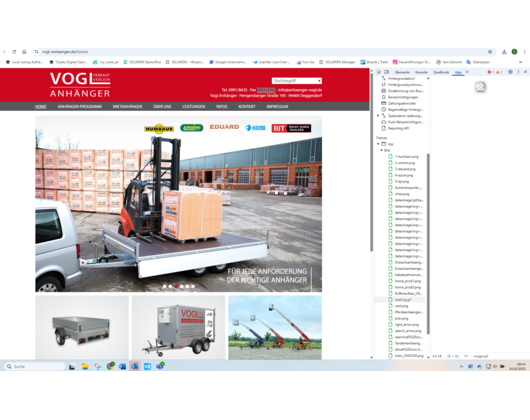
Task: Open the KONTAKT menu item
Action: (247, 106)
